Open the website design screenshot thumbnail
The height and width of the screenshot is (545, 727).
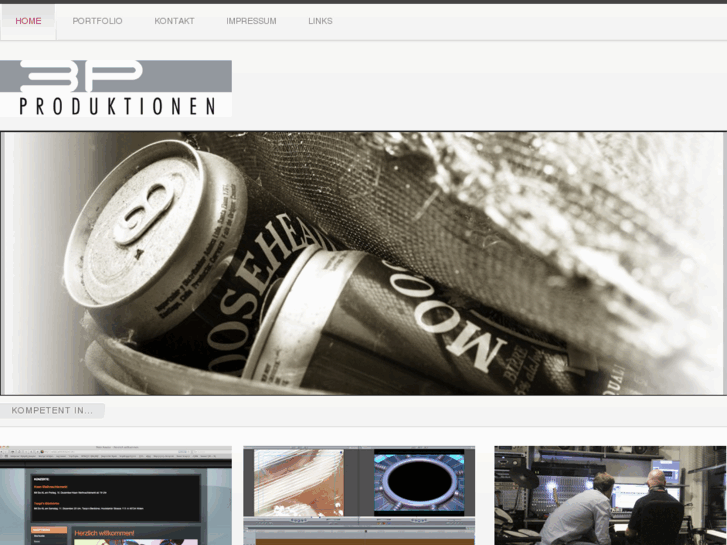[116, 495]
